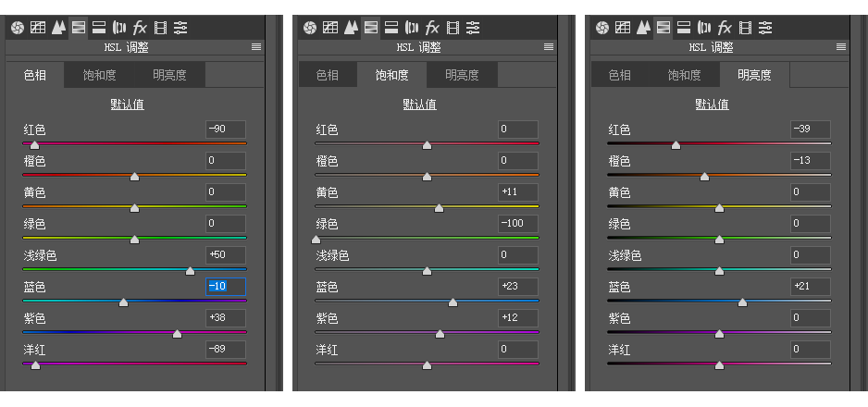
Task: Open fx Effects icon in Saturation (饱和度) panel
Action: pyautogui.click(x=432, y=28)
